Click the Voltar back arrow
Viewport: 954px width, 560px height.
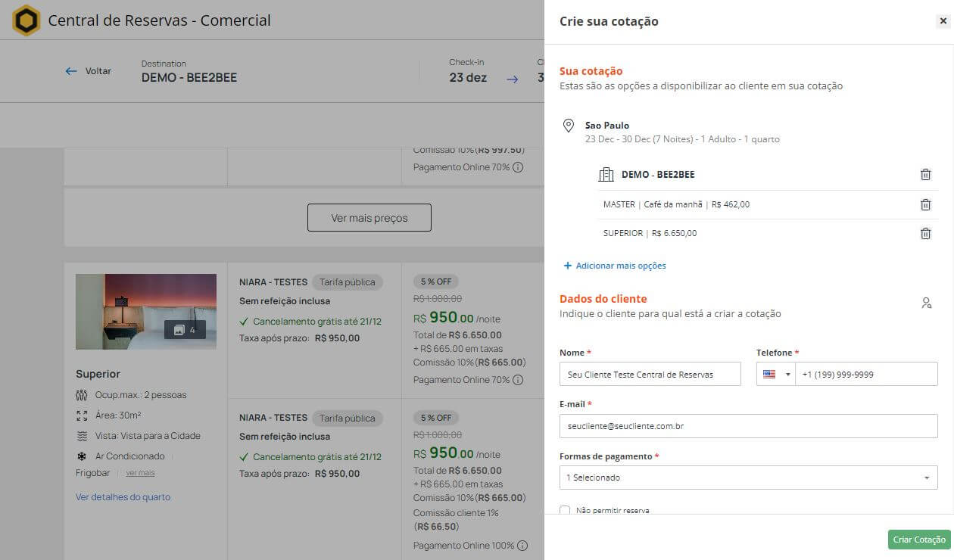pyautogui.click(x=71, y=71)
